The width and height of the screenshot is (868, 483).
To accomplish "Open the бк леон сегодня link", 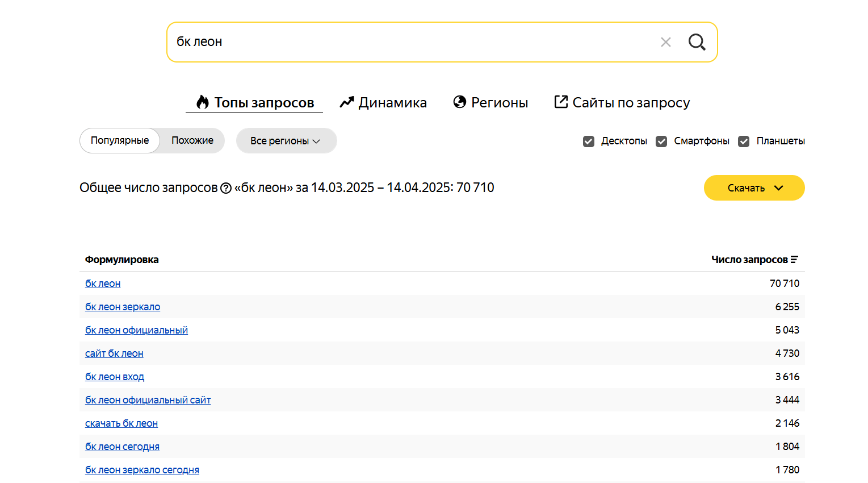I will point(122,447).
